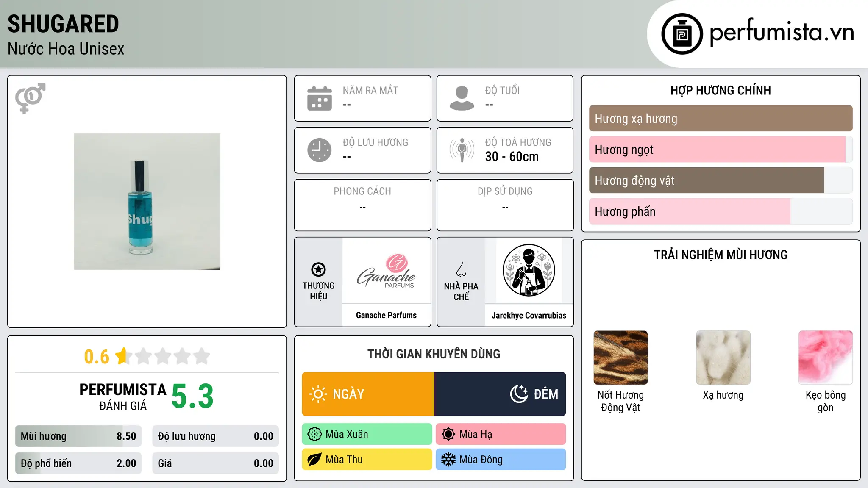Open the perfumer portrait illustration
868x488 pixels.
coord(529,270)
